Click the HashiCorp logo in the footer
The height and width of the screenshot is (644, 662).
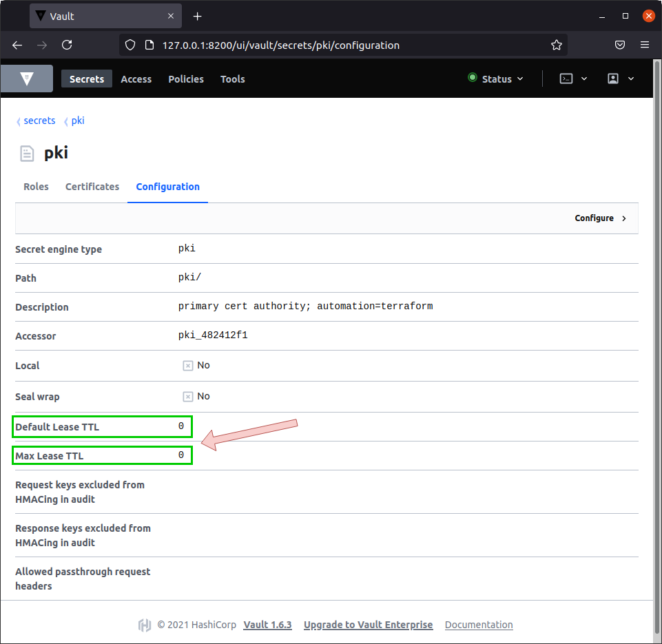point(145,625)
